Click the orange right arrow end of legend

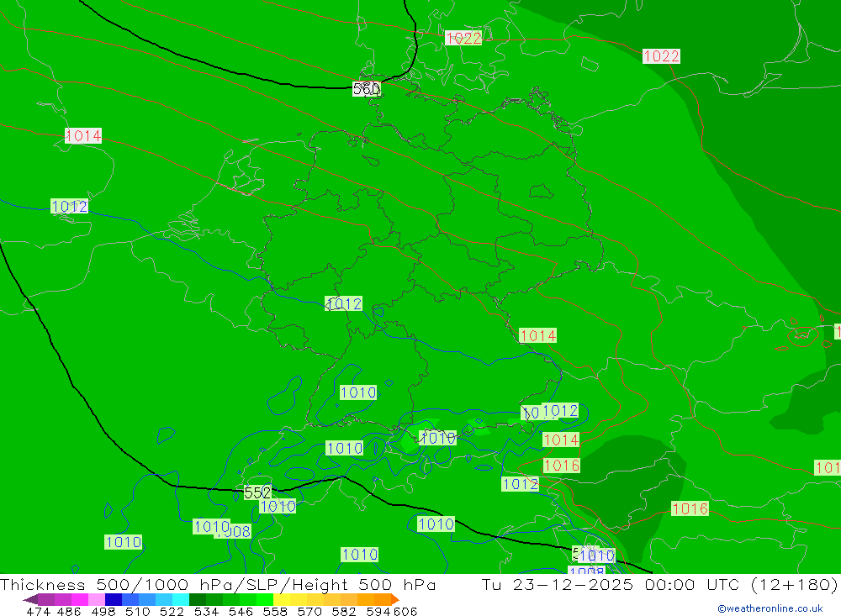pos(395,599)
